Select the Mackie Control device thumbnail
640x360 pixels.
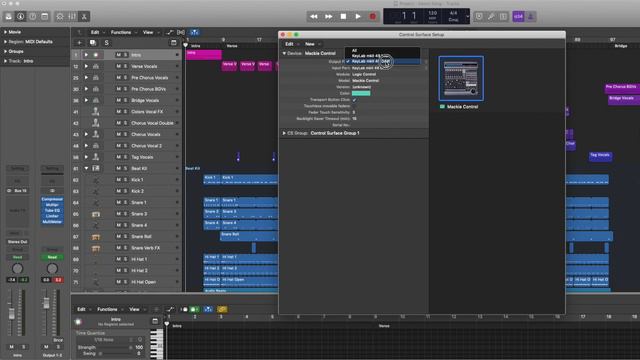pos(461,78)
